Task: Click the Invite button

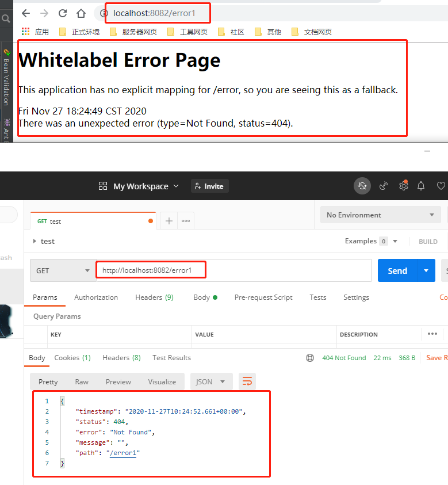Action: click(x=210, y=186)
